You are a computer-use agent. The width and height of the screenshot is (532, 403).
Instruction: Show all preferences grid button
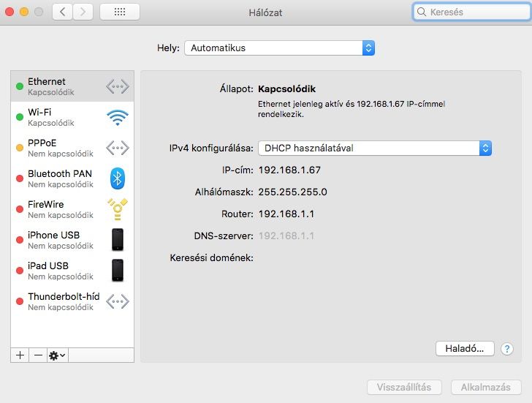pos(119,12)
